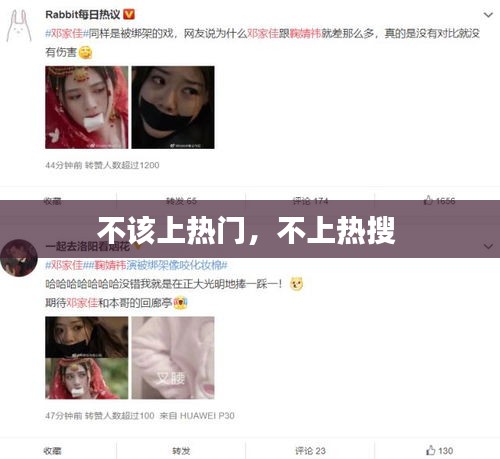The height and width of the screenshot is (459, 500).
Task: Like the second post with 130 likes
Action: tap(439, 451)
